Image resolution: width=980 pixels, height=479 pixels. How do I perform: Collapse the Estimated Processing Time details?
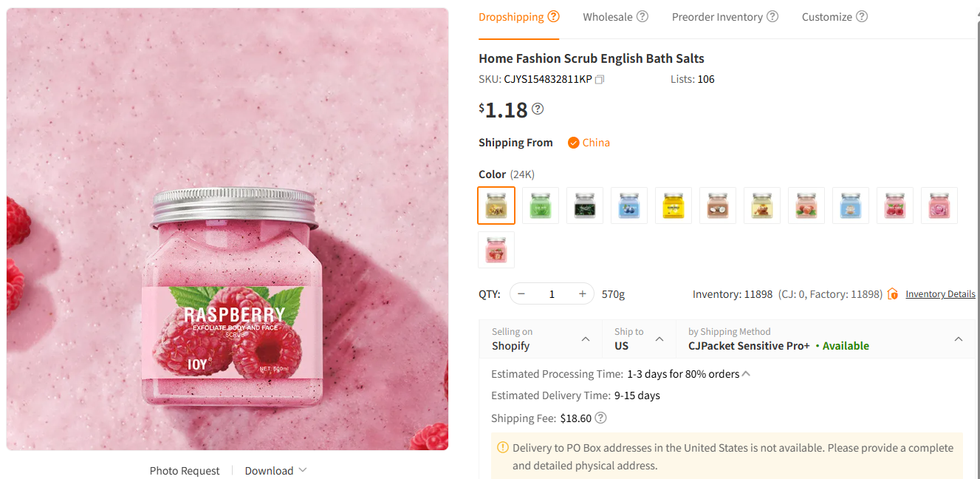click(745, 373)
